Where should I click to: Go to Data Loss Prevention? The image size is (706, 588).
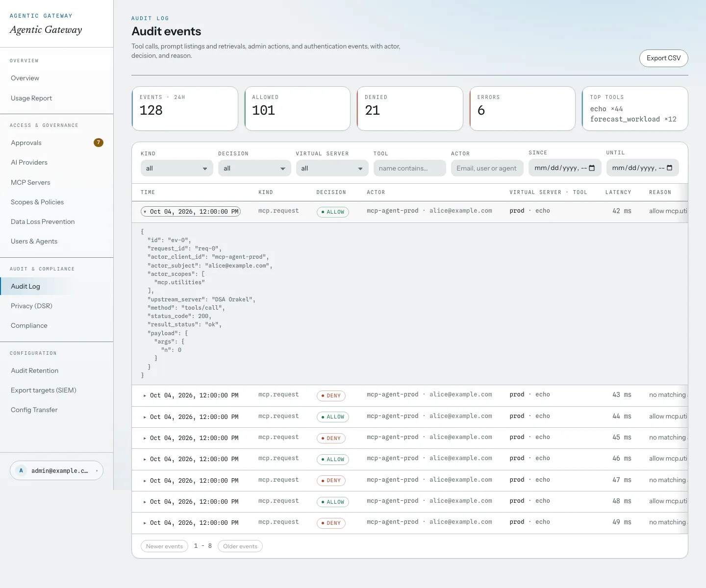click(x=57, y=221)
